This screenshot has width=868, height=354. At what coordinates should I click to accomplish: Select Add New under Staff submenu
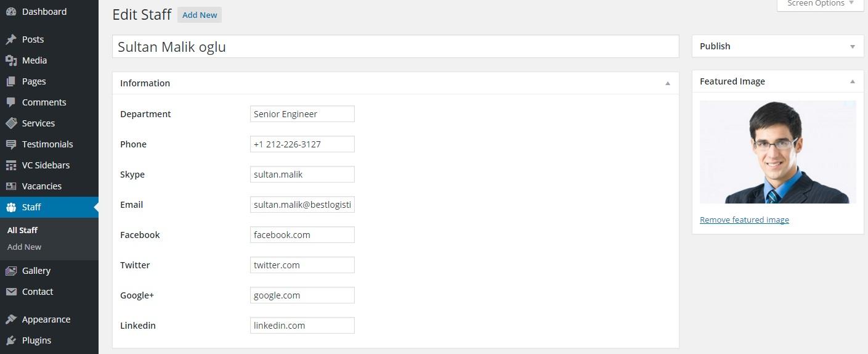[x=25, y=247]
